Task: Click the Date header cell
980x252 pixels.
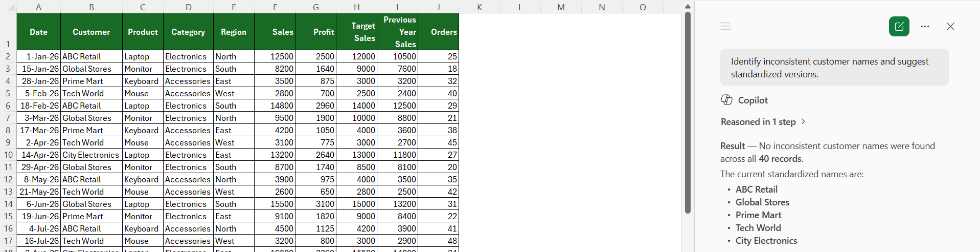Action: 38,32
